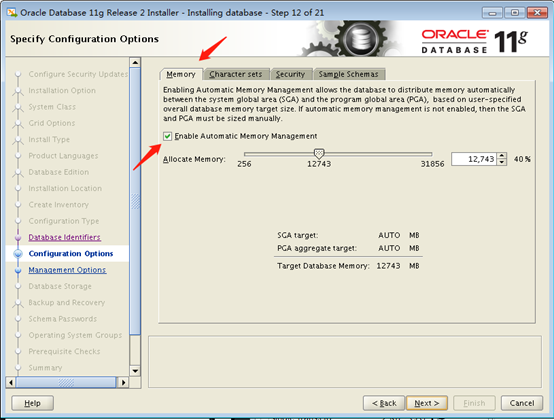This screenshot has width=554, height=420.
Task: Click the 40% memory percentage label
Action: [522, 159]
